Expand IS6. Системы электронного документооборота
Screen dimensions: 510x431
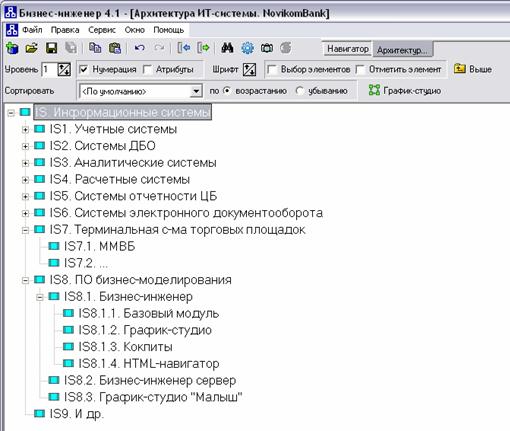[x=25, y=213]
